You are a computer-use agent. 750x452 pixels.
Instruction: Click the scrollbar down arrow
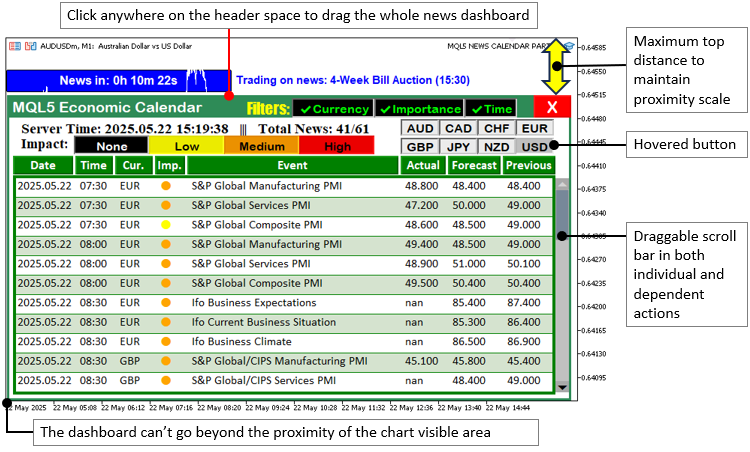[x=562, y=387]
